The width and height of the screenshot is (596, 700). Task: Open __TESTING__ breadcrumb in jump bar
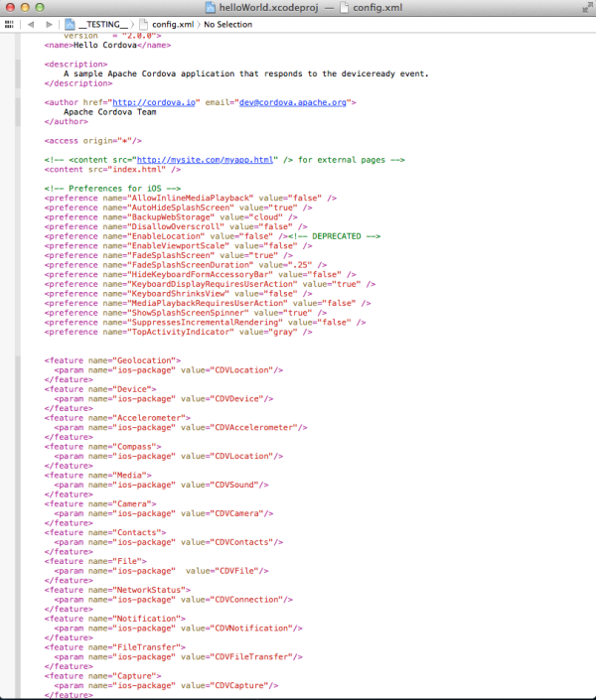(x=103, y=24)
